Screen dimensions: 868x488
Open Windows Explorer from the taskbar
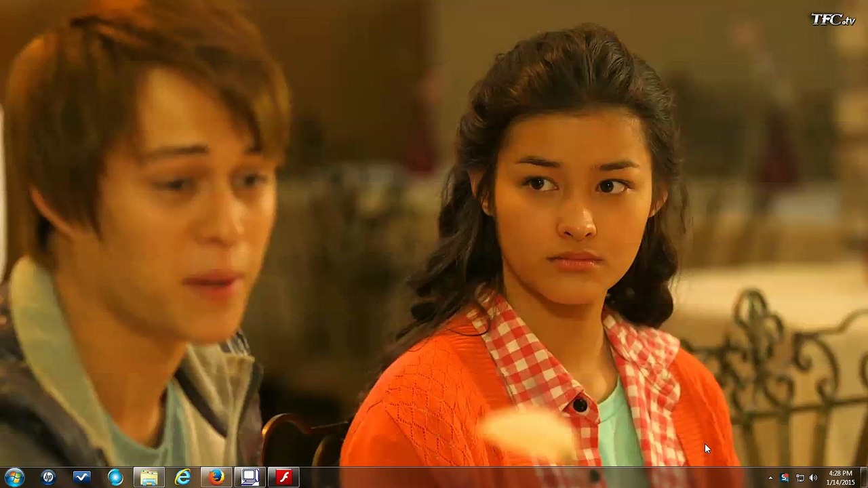[149, 477]
